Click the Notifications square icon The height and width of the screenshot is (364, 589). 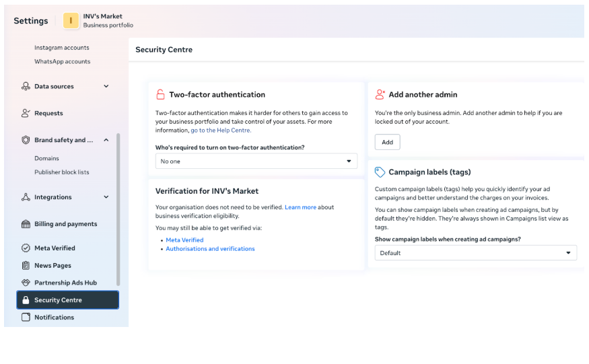coord(26,318)
